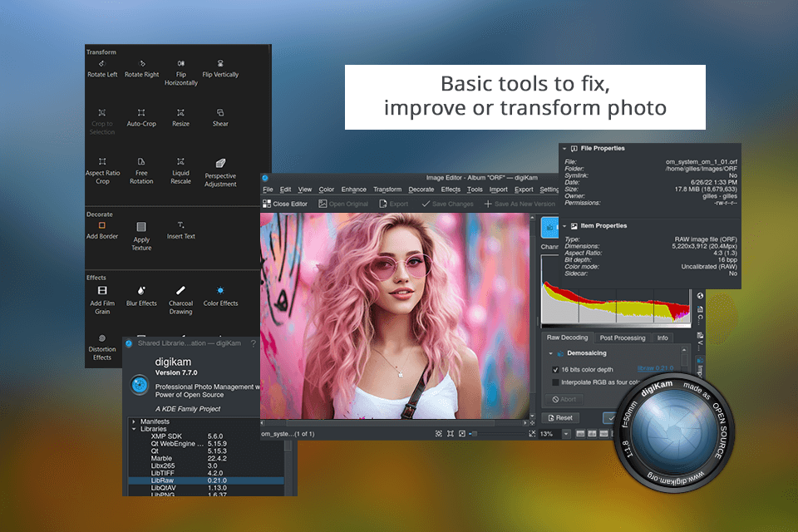Select the Aspect Ratio Crop tool
Viewport: 798px width, 532px height.
point(102,171)
